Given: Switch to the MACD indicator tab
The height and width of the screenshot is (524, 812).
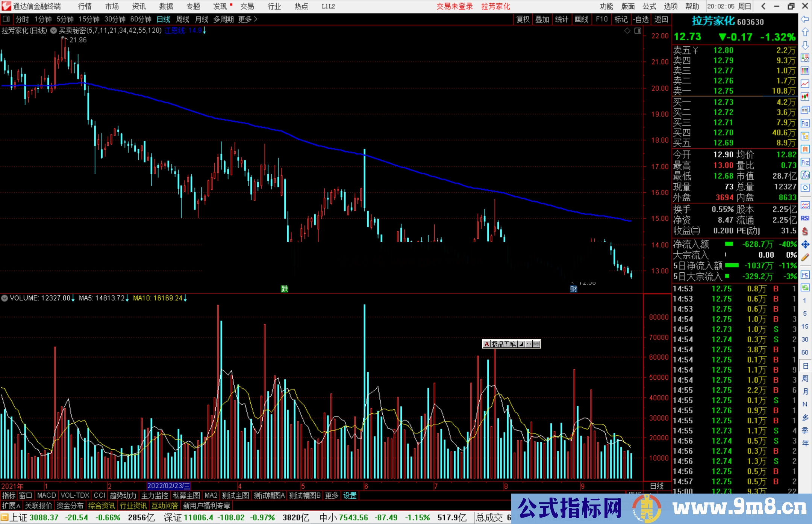Looking at the screenshot, I should 46,495.
